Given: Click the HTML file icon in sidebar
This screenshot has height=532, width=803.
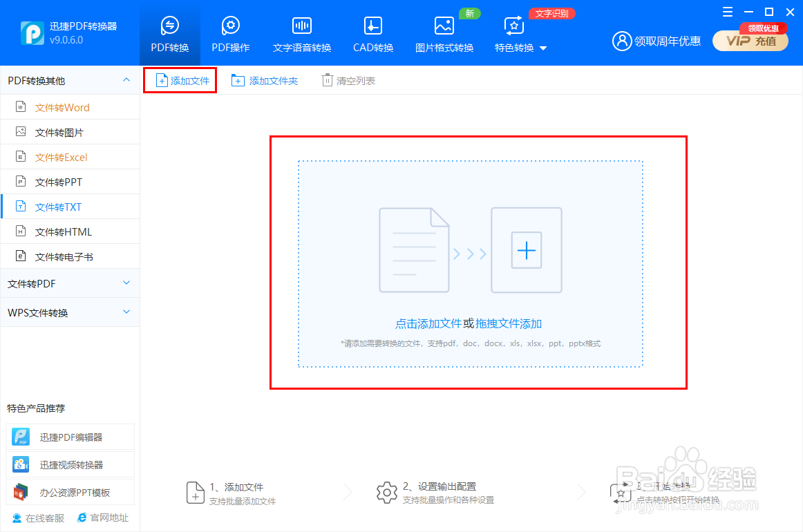Looking at the screenshot, I should point(21,231).
